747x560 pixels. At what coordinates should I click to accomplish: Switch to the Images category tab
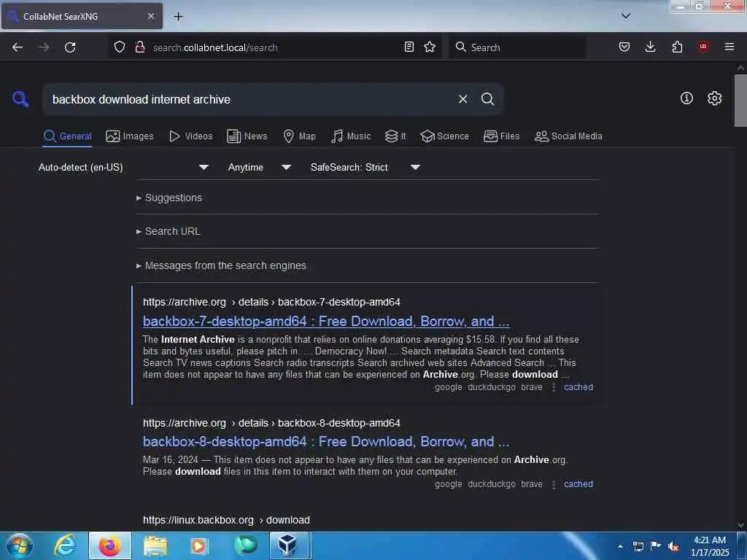(x=130, y=136)
